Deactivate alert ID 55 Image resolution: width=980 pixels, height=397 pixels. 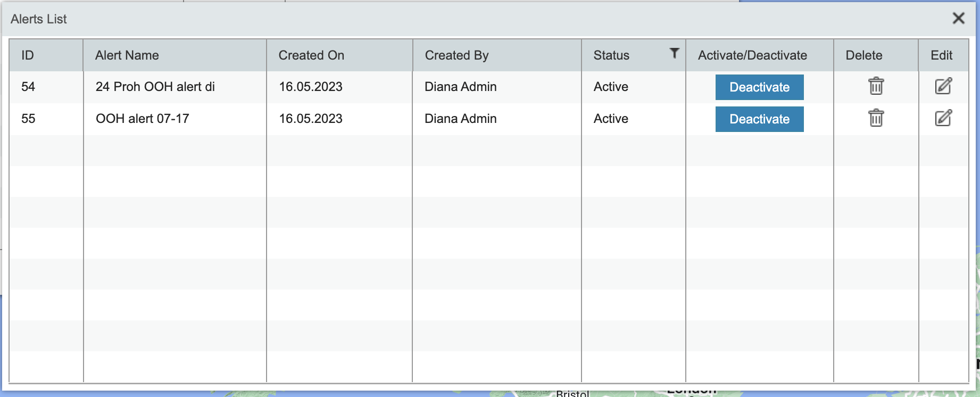point(759,119)
